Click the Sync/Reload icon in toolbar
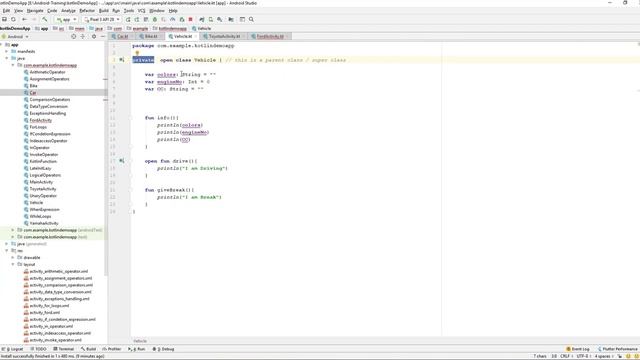The width and height of the screenshot is (640, 360). click(13, 19)
